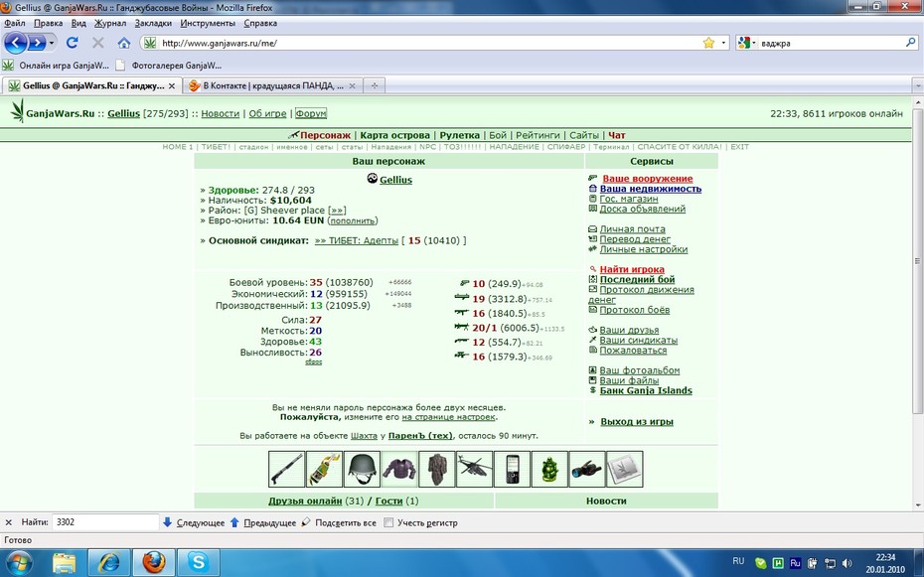Open the back/forward history dropdown arrow
This screenshot has height=577, width=924.
click(52, 43)
